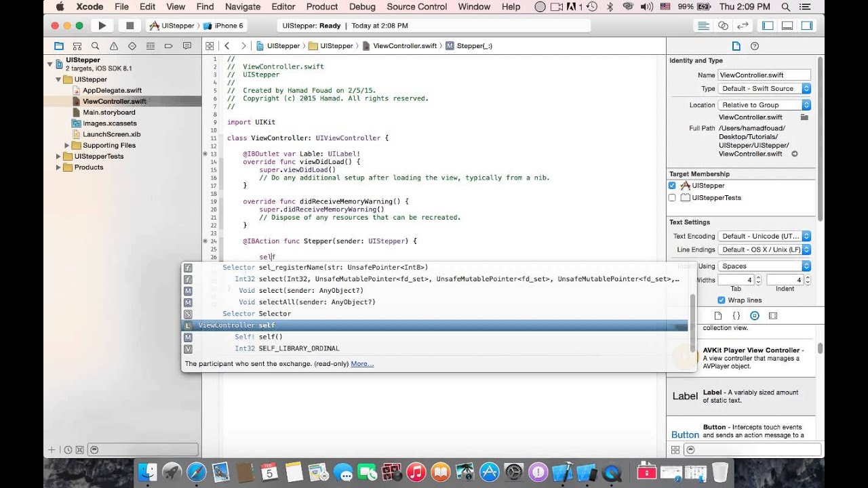Open the Line Endings dropdown
The height and width of the screenshot is (488, 868).
(x=764, y=249)
